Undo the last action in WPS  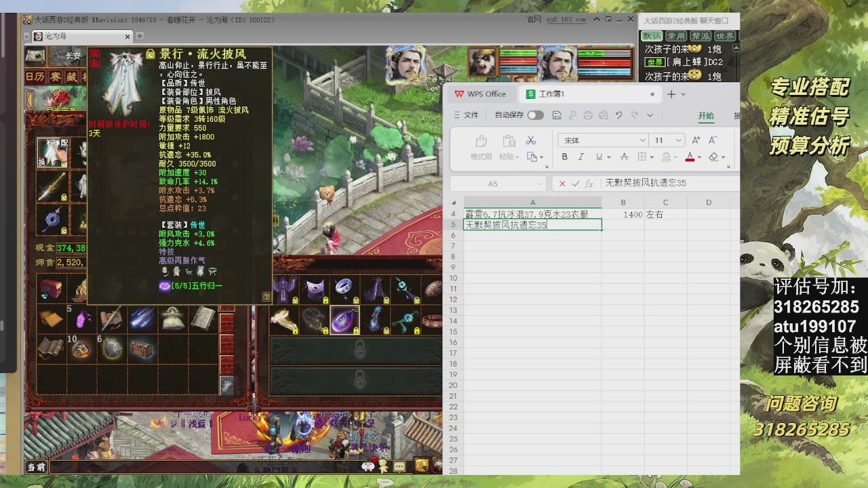(618, 115)
